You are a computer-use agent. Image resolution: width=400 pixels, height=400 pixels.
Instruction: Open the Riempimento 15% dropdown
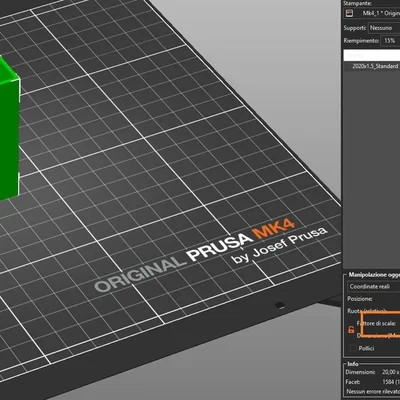391,41
